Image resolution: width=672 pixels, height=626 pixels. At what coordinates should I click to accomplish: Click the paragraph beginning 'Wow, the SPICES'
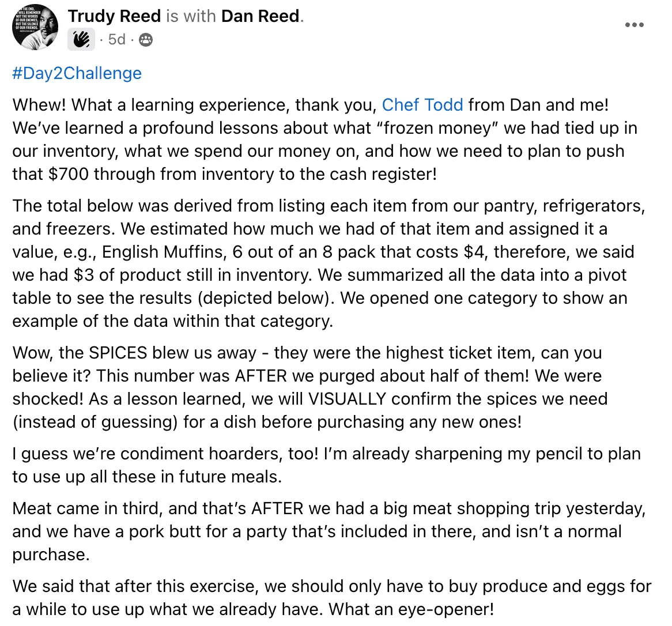coord(310,387)
